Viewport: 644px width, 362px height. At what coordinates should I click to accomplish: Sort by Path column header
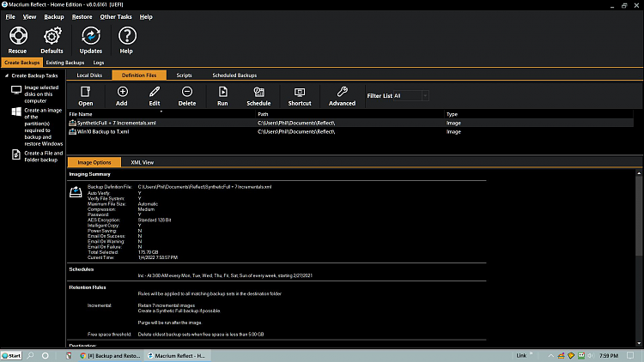point(350,114)
